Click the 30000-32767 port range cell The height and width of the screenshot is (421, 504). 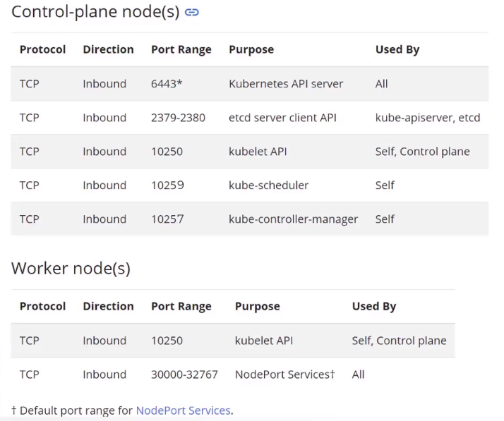click(x=184, y=374)
